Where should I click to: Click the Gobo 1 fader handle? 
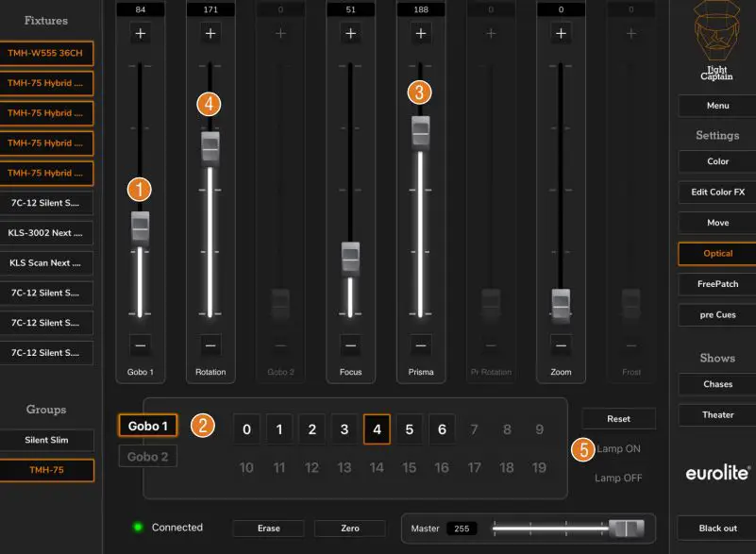[141, 229]
